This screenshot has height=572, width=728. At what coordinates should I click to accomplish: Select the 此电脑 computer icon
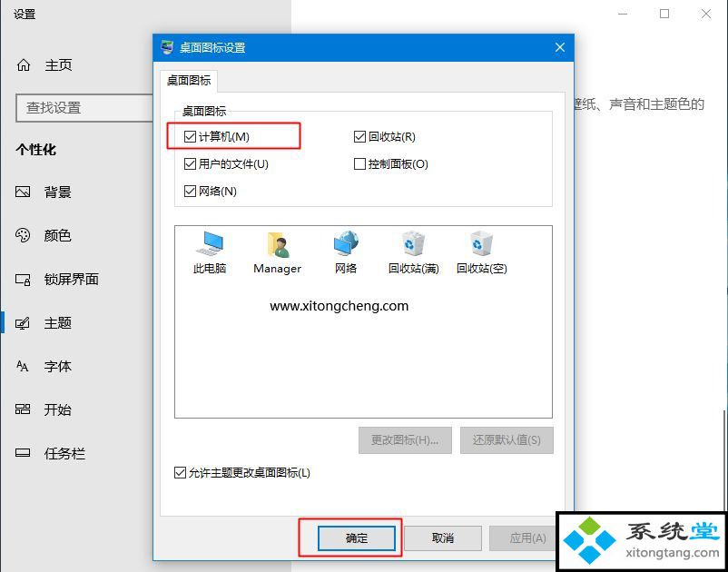click(210, 244)
